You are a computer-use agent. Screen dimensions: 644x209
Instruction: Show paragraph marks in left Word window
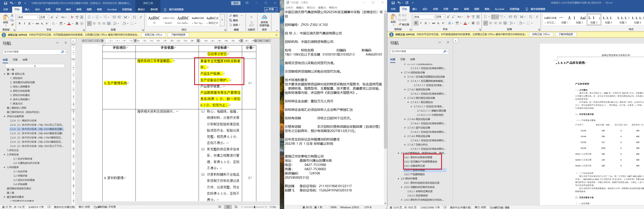pos(141,17)
